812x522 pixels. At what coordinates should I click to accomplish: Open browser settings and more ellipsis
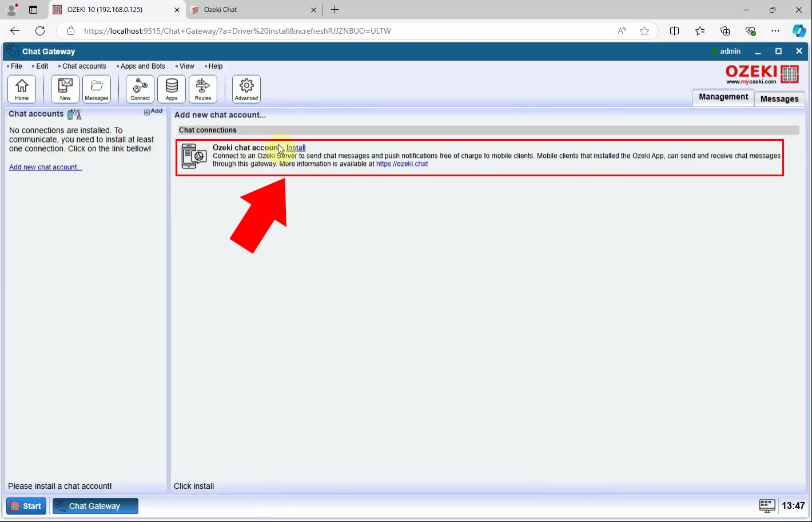pyautogui.click(x=775, y=31)
